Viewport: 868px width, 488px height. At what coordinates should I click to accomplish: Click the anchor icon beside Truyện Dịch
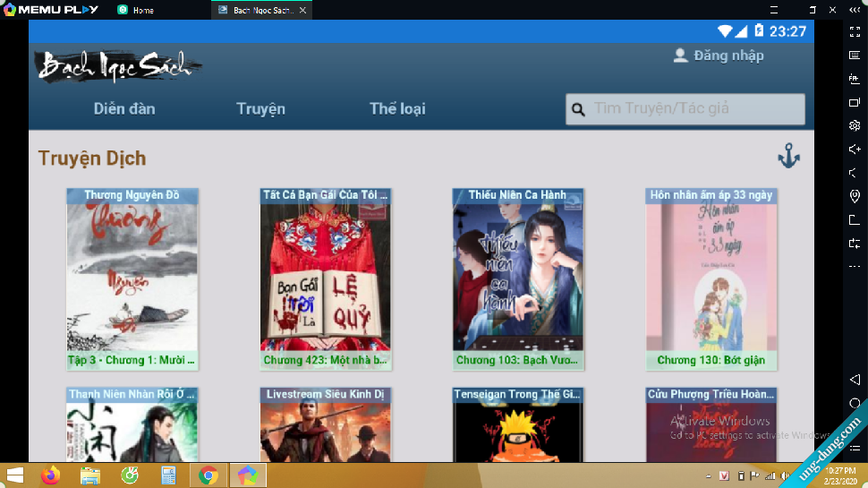click(x=788, y=157)
